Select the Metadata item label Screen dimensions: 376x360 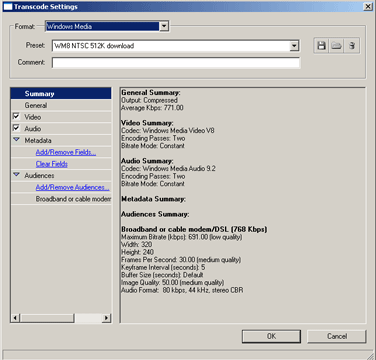tap(38, 140)
